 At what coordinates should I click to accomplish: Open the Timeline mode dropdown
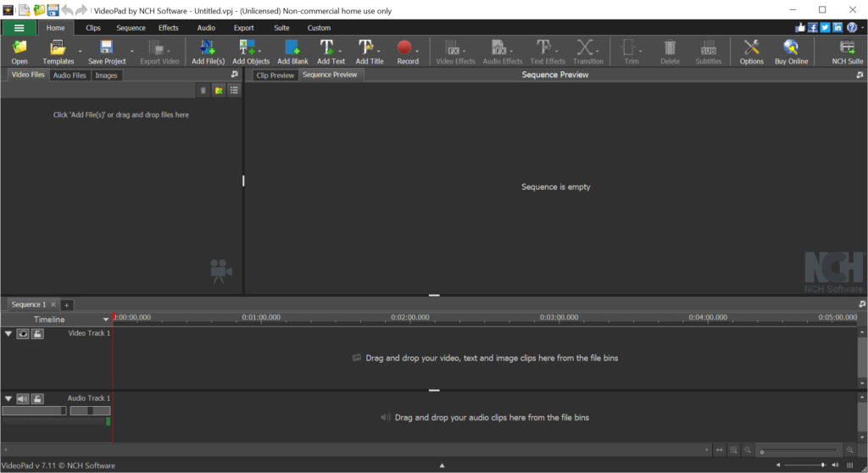(x=106, y=320)
